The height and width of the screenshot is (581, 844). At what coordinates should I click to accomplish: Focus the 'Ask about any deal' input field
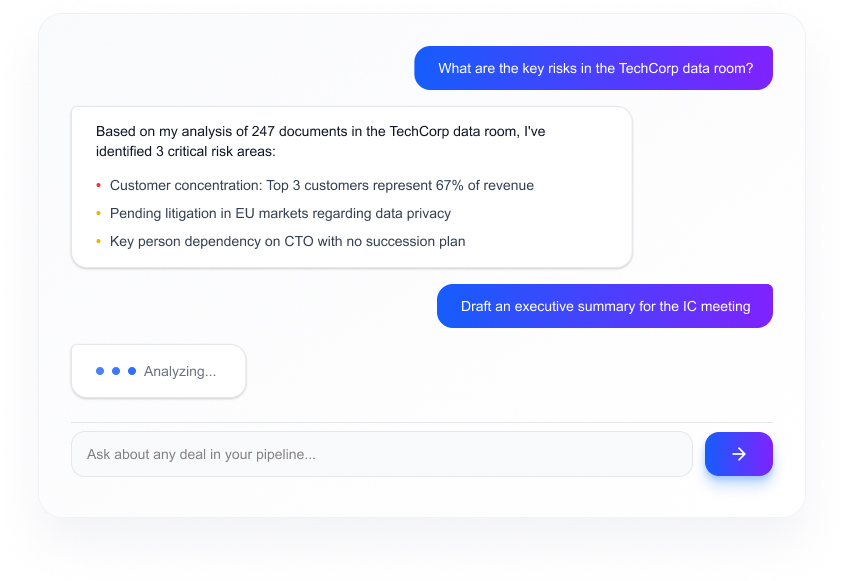[381, 454]
